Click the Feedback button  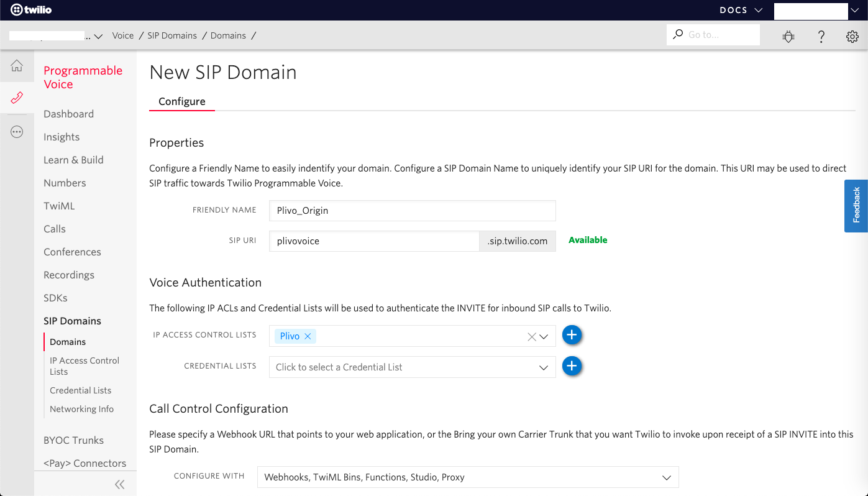point(856,206)
